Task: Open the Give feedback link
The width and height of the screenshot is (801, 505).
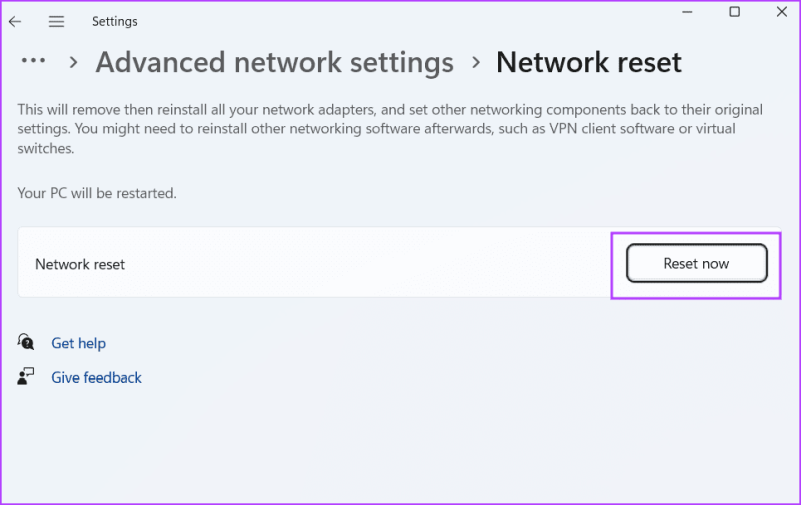Action: [x=96, y=378]
